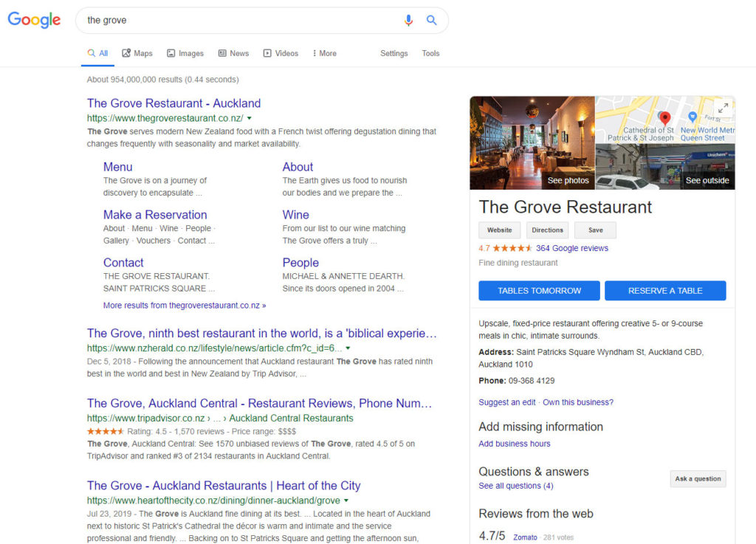Click RESERVE A TABLE button

665,291
